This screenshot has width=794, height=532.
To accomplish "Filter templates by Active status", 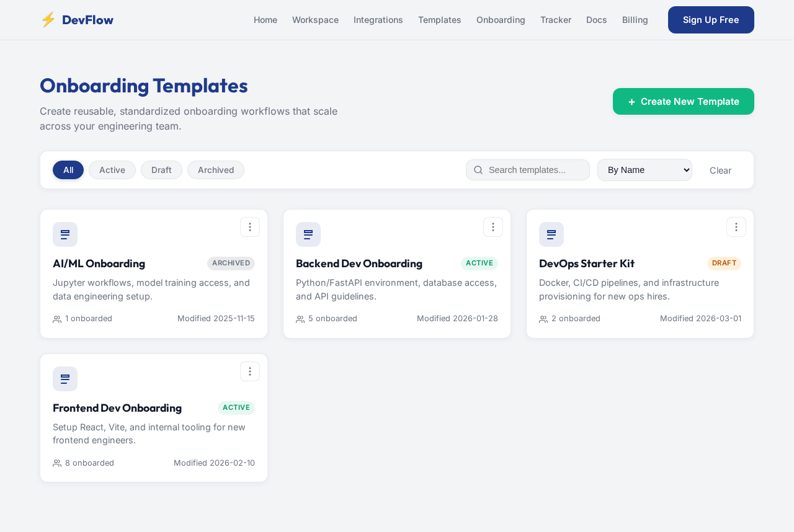I will click(x=112, y=170).
